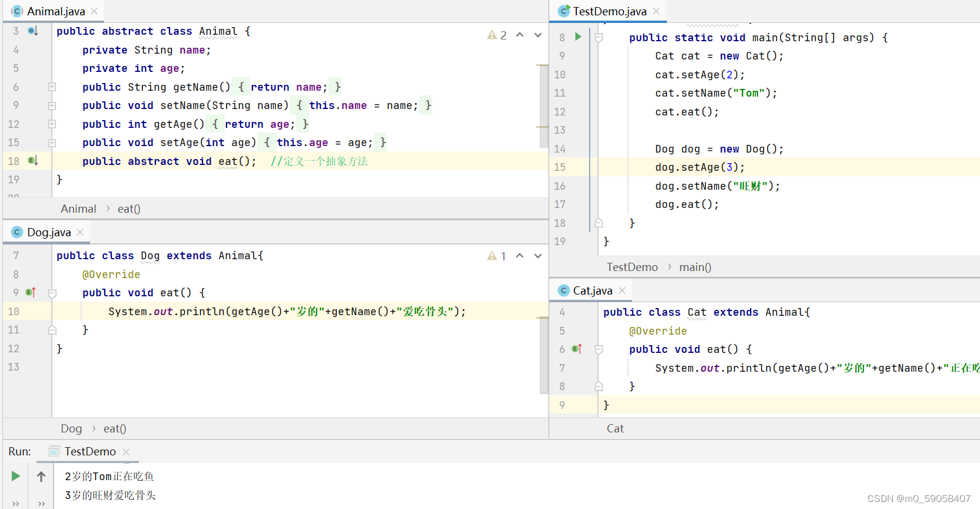Click the Cat.java file class icon

tap(564, 290)
